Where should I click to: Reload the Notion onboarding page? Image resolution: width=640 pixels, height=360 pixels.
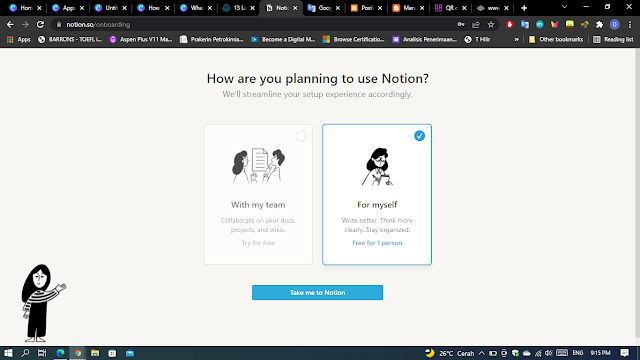[40, 24]
